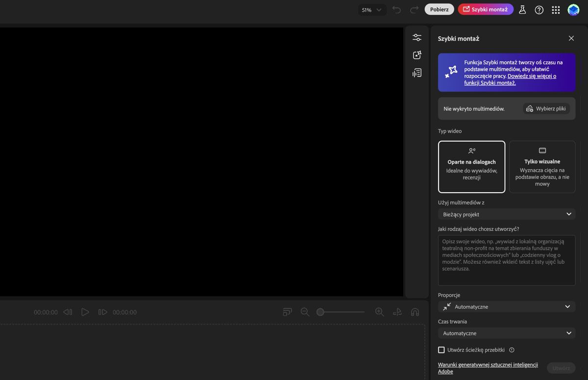Viewport: 588px width, 380px height.
Task: Open the 51% zoom level dropdown
Action: coord(372,10)
